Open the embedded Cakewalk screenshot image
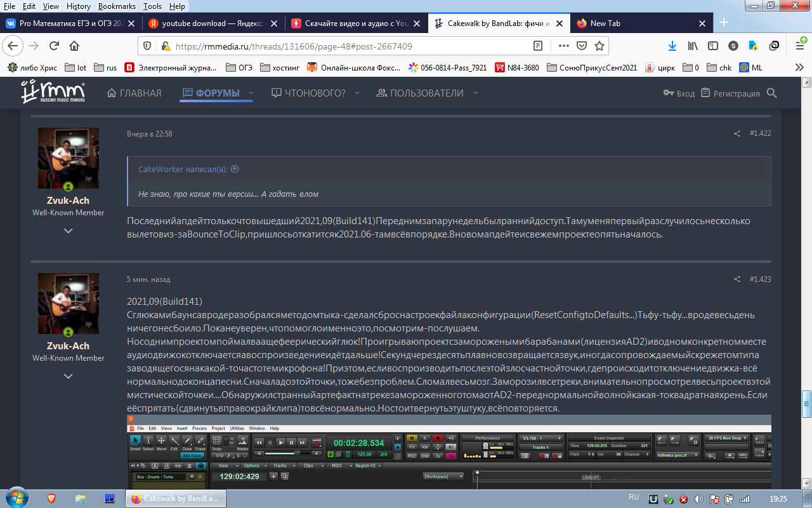The image size is (812, 508). tap(449, 451)
